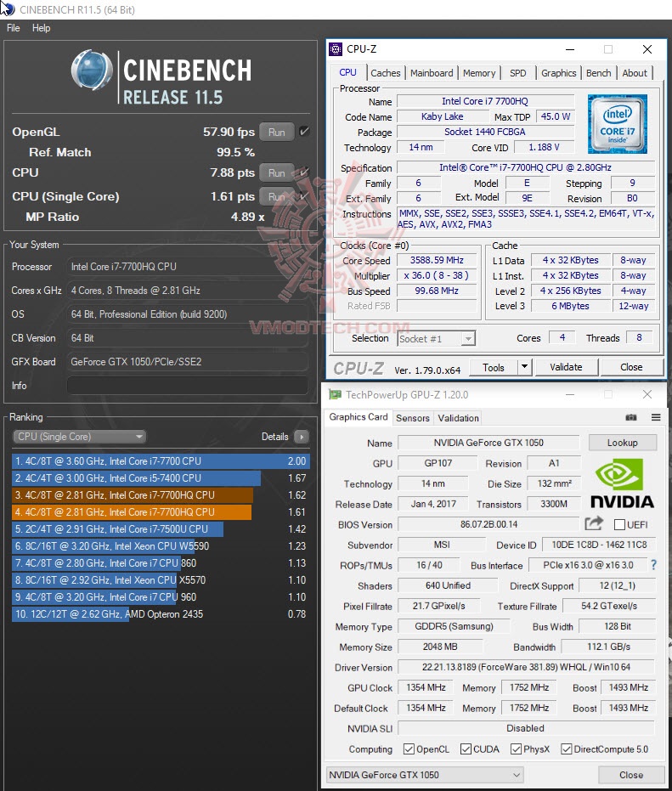Switch to the Sensors tab in GPU-Z
The width and height of the screenshot is (672, 791).
(412, 418)
